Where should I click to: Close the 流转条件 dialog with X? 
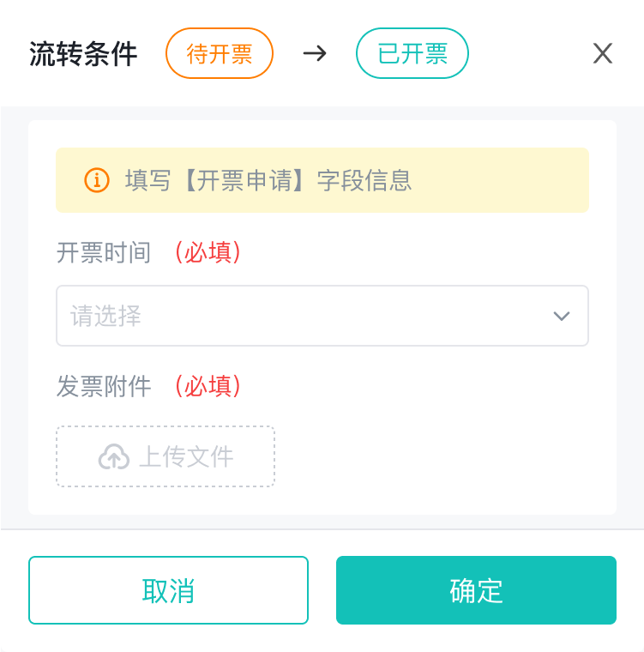click(603, 54)
